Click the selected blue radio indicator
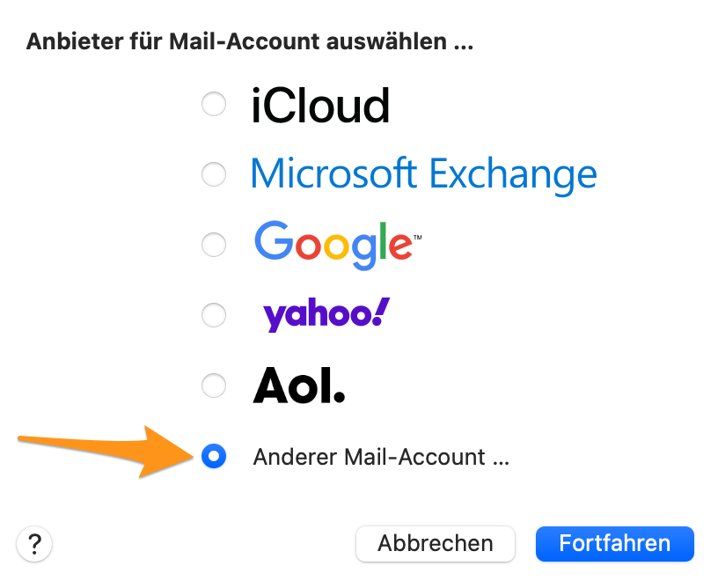Screen dimensions: 718x588 (x=214, y=457)
